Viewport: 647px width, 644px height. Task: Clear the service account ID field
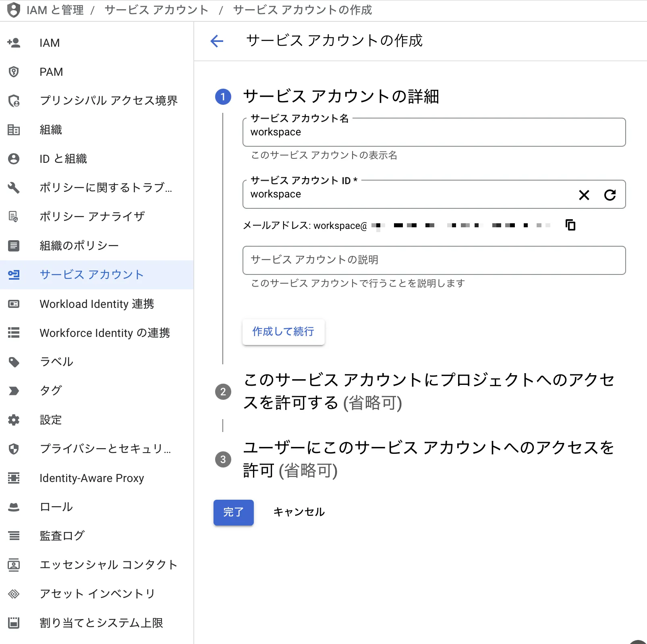(x=584, y=195)
